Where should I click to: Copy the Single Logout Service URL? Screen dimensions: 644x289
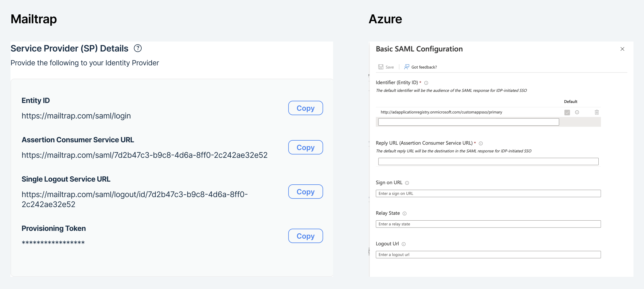(305, 192)
